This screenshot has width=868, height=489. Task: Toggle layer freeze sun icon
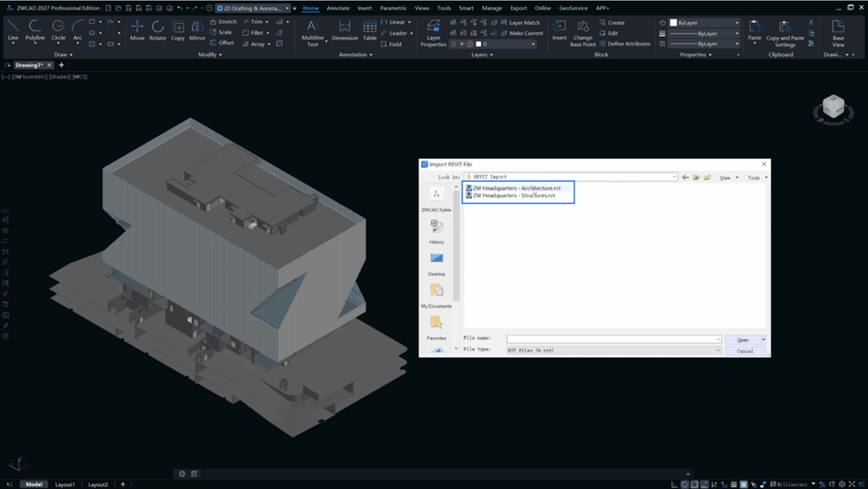[x=462, y=43]
